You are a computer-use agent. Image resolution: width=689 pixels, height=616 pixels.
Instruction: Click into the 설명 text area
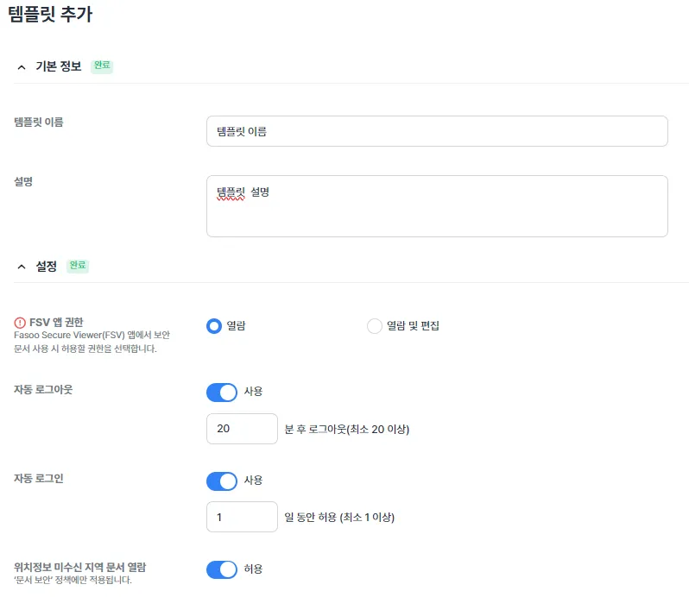[437, 206]
